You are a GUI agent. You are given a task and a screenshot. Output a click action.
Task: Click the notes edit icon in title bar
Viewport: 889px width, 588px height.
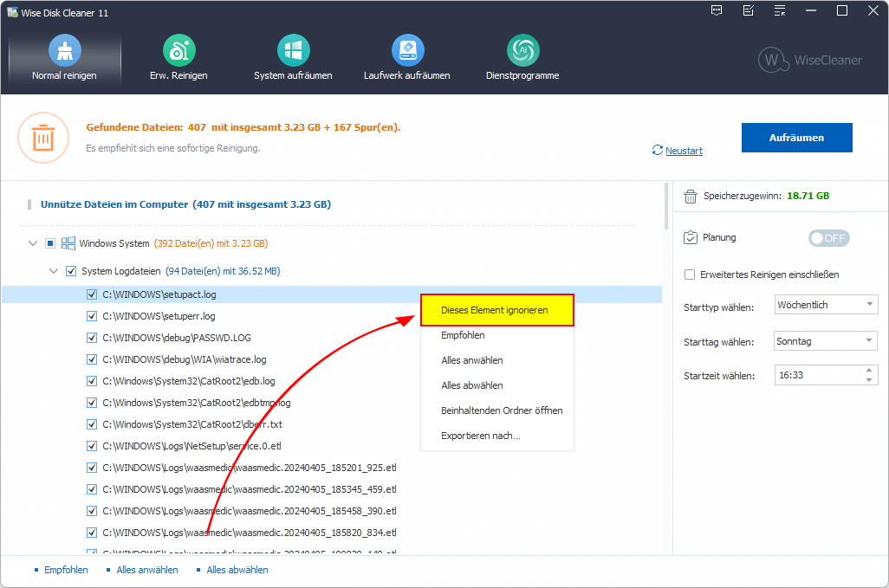pos(749,10)
